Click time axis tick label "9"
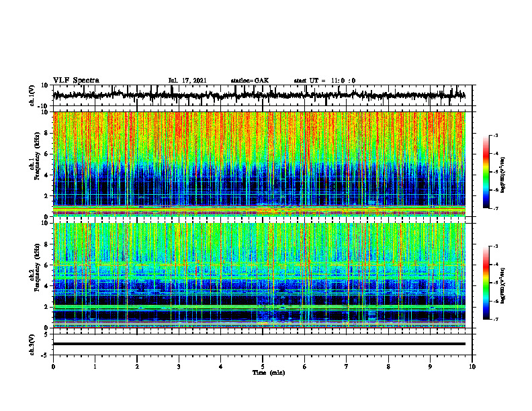Screen dimensions: 532x411 (x=430, y=367)
